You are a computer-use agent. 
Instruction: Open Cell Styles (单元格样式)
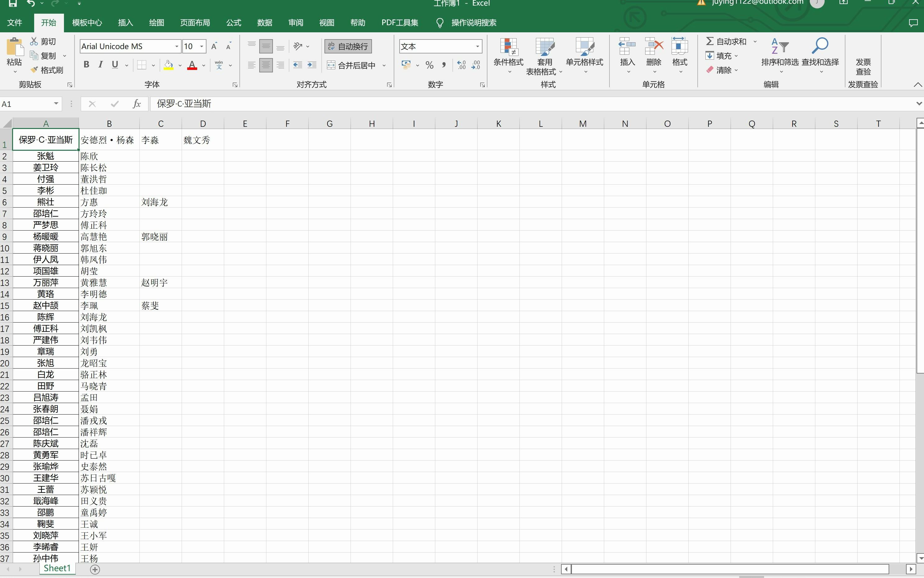tap(585, 55)
